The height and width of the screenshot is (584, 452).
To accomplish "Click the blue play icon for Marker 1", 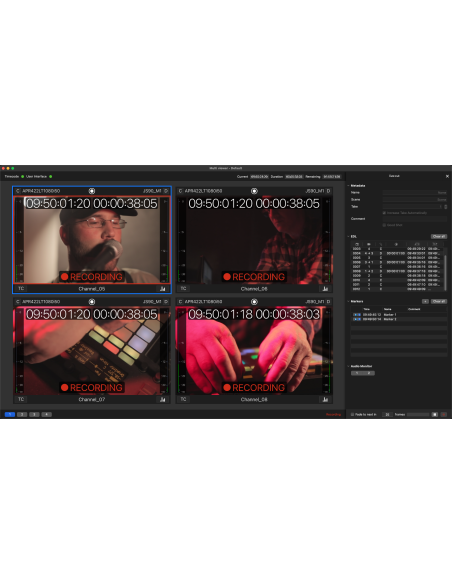I will pyautogui.click(x=355, y=315).
